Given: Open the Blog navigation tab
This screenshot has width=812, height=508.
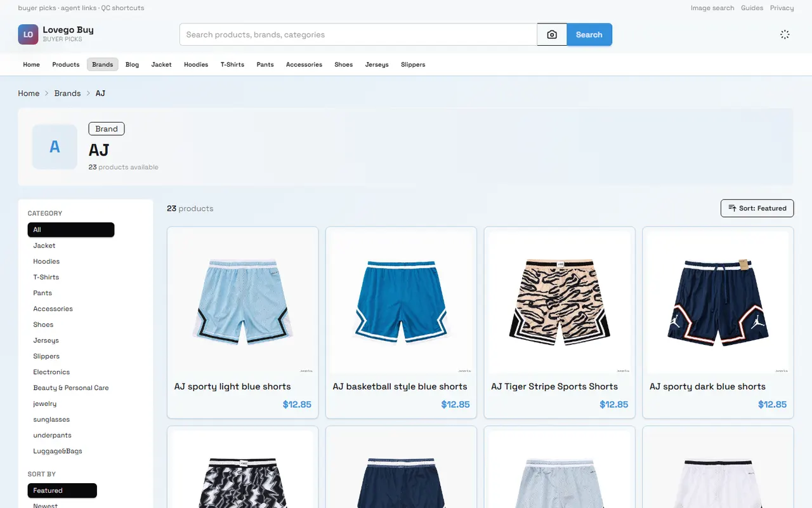Looking at the screenshot, I should coord(132,64).
